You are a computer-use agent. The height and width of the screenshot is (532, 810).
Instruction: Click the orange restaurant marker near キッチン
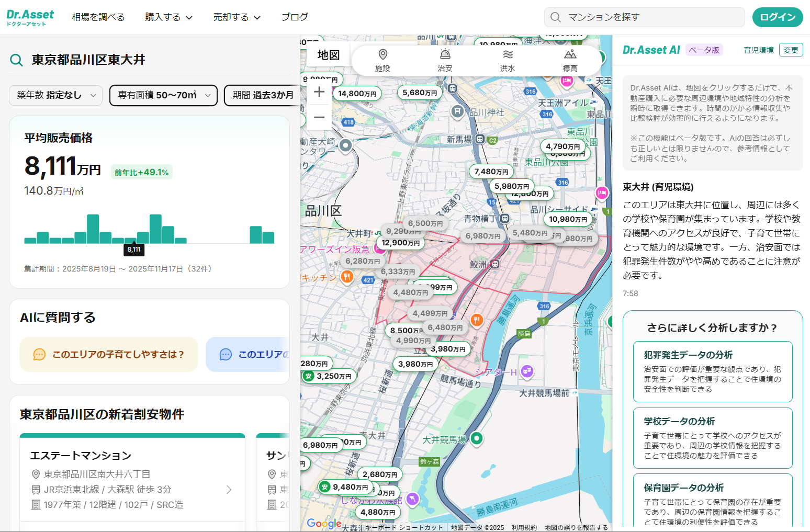(346, 277)
